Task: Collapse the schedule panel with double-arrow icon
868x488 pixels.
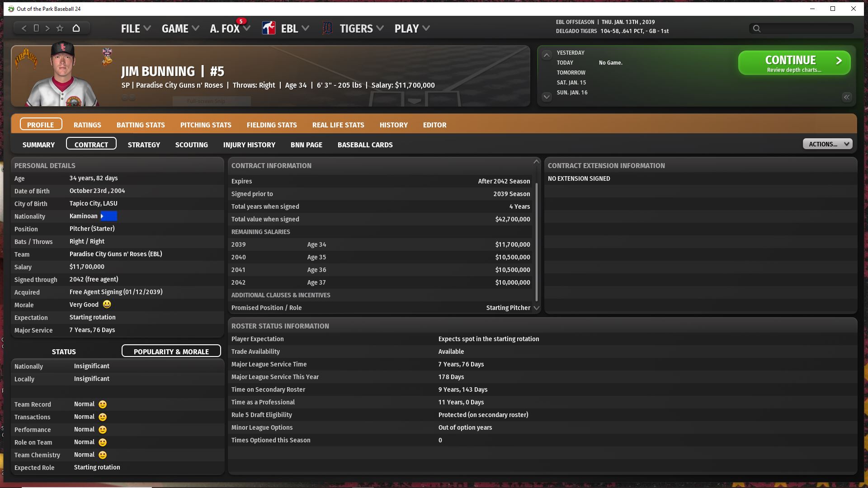Action: coord(846,97)
